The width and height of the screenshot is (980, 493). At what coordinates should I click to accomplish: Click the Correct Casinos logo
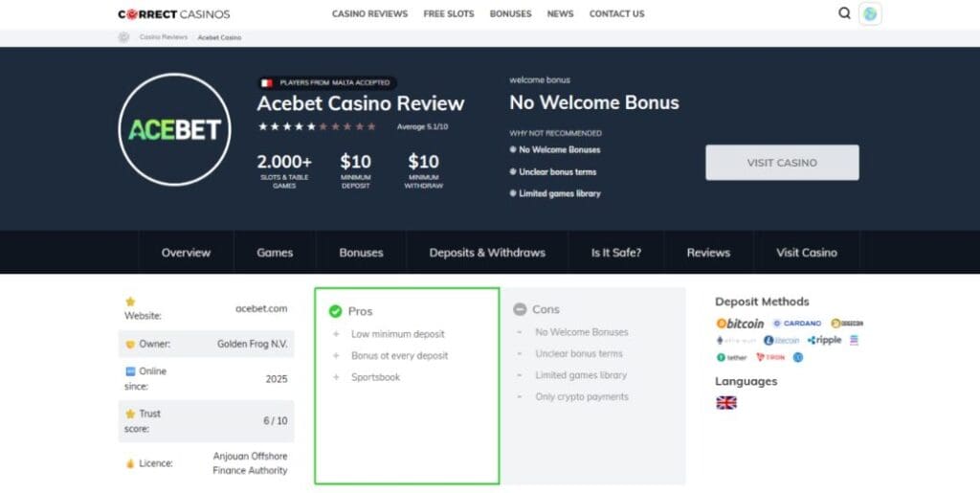click(x=174, y=14)
